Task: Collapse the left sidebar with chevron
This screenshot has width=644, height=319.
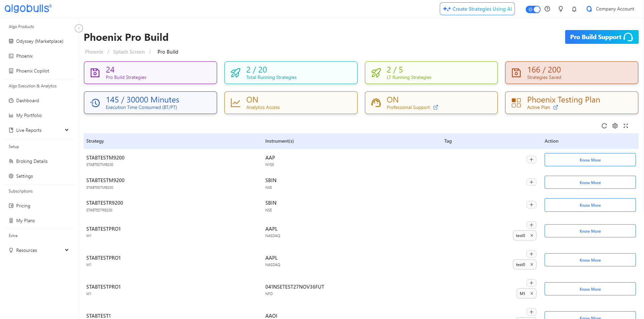Action: [x=79, y=28]
